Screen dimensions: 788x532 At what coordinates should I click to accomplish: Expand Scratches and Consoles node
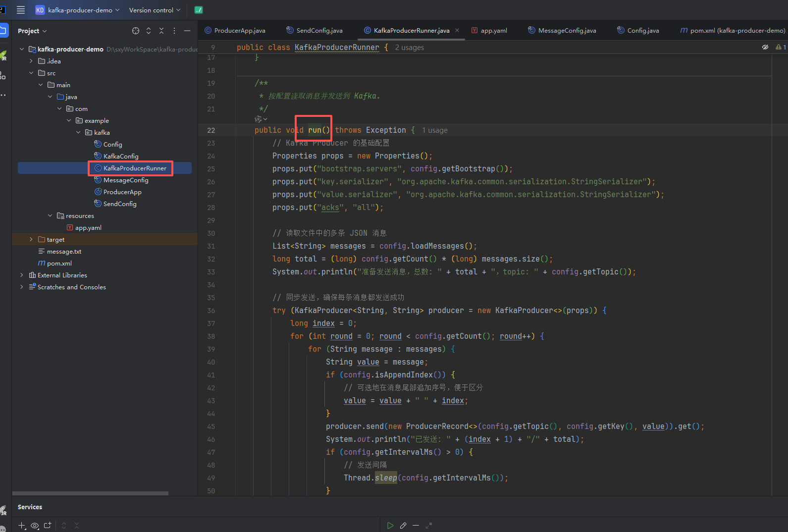click(22, 287)
